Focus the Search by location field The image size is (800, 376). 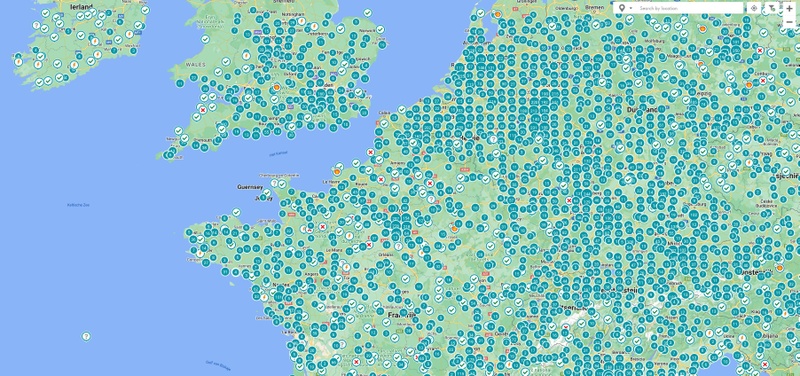point(690,8)
